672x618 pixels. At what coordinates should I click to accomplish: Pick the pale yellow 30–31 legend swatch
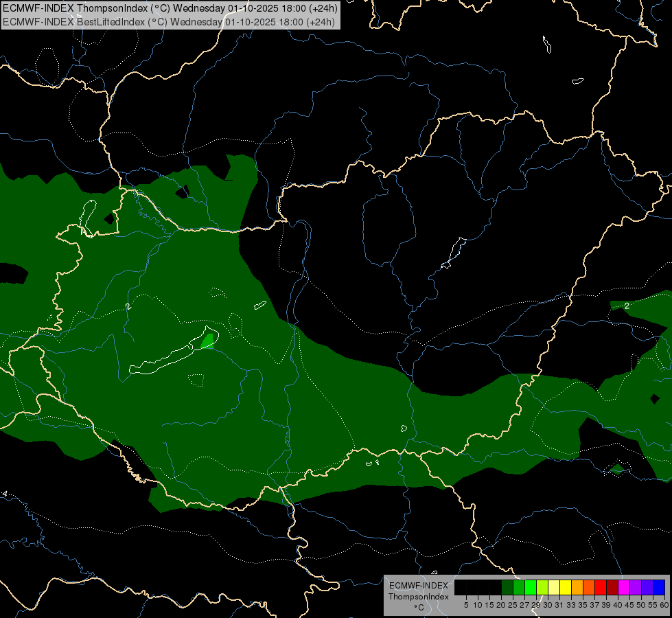pos(554,588)
